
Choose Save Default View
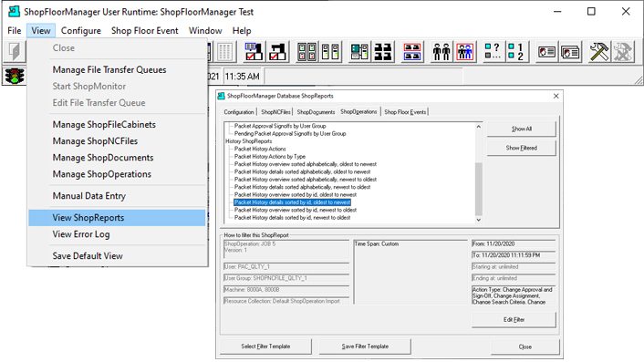(x=117, y=255)
